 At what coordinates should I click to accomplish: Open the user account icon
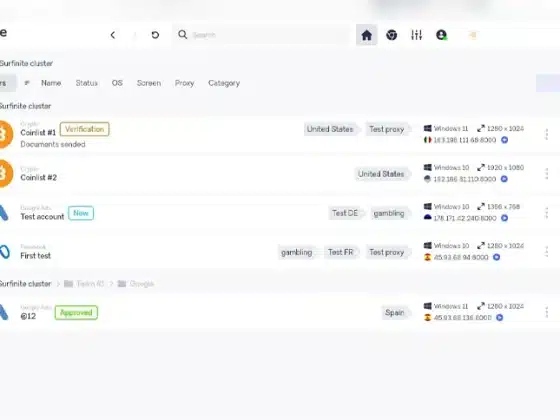click(x=441, y=35)
